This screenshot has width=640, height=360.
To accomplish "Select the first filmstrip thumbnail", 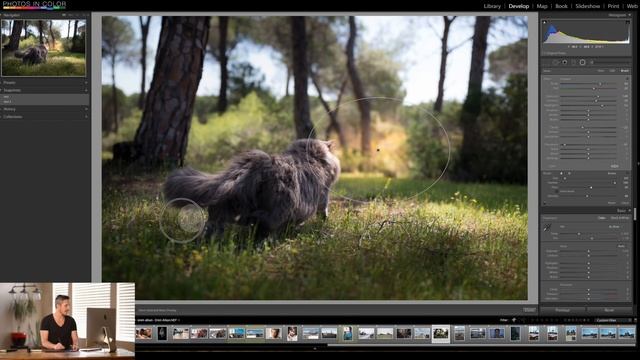I will click(x=144, y=333).
